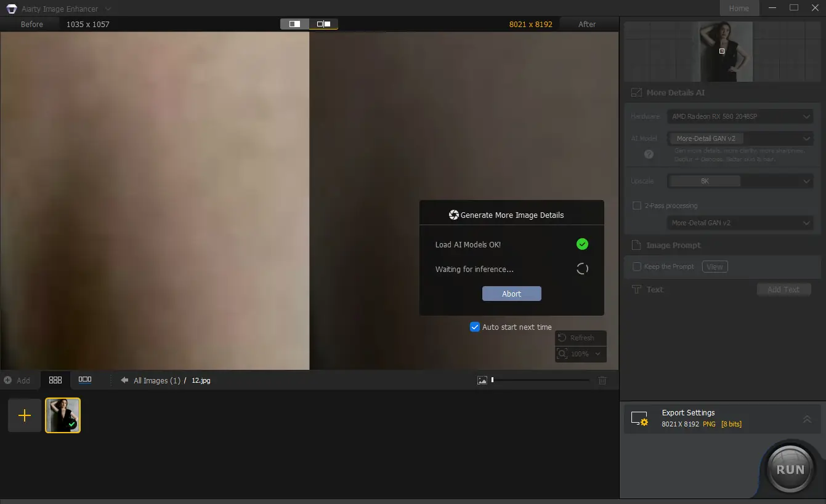Viewport: 826px width, 504px height.
Task: Minimize the Aiarty window
Action: (772, 8)
